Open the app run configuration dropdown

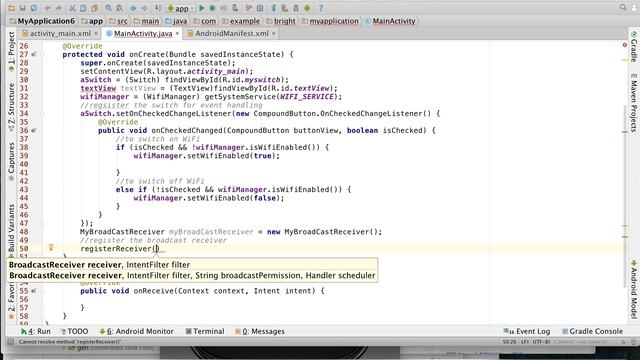(181, 8)
